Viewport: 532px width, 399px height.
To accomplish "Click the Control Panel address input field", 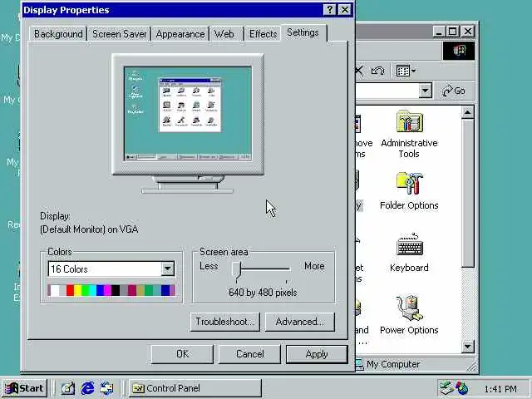I will click(387, 91).
